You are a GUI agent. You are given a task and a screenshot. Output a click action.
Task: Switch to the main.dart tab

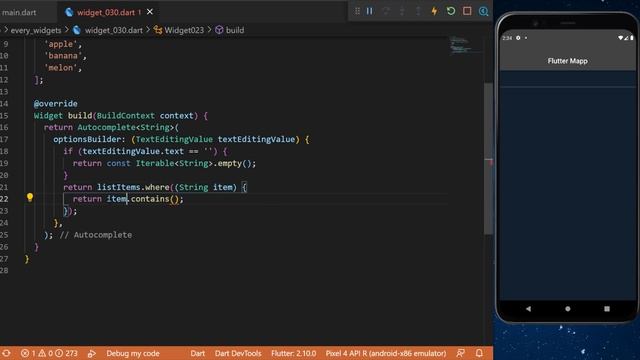pos(19,12)
